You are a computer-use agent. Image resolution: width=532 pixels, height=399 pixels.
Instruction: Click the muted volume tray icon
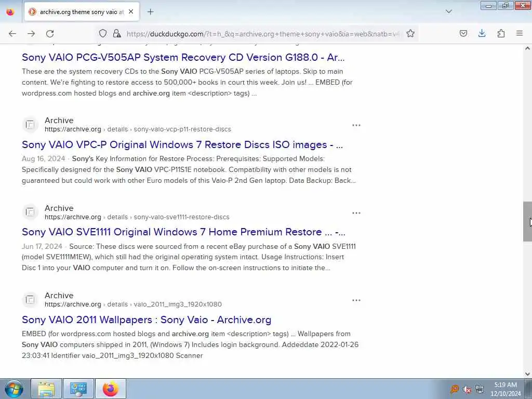tap(467, 389)
